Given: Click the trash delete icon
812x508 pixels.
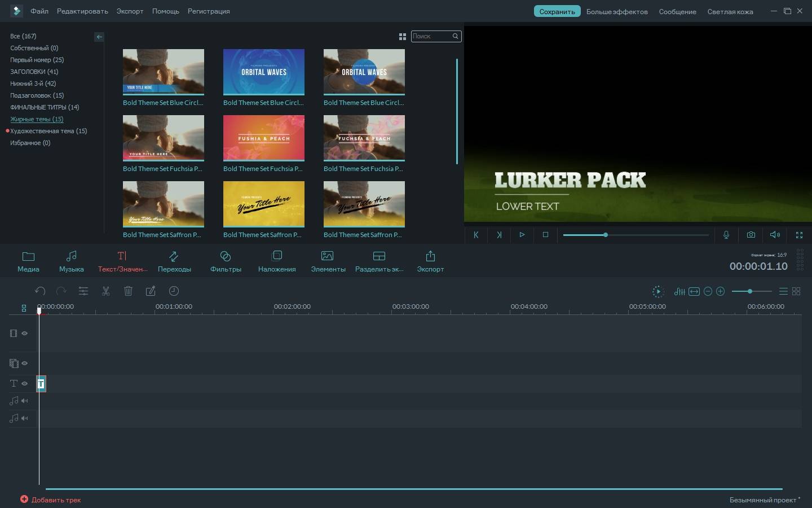Looking at the screenshot, I should click(128, 291).
